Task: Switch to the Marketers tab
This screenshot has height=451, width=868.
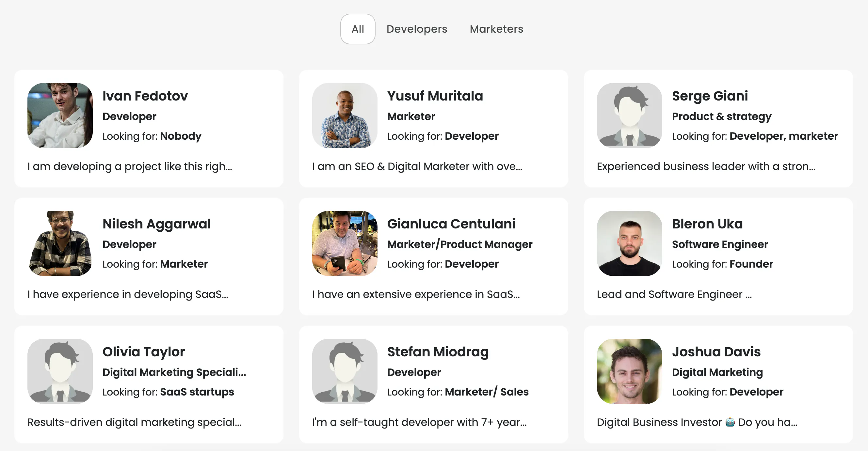Action: (x=496, y=29)
